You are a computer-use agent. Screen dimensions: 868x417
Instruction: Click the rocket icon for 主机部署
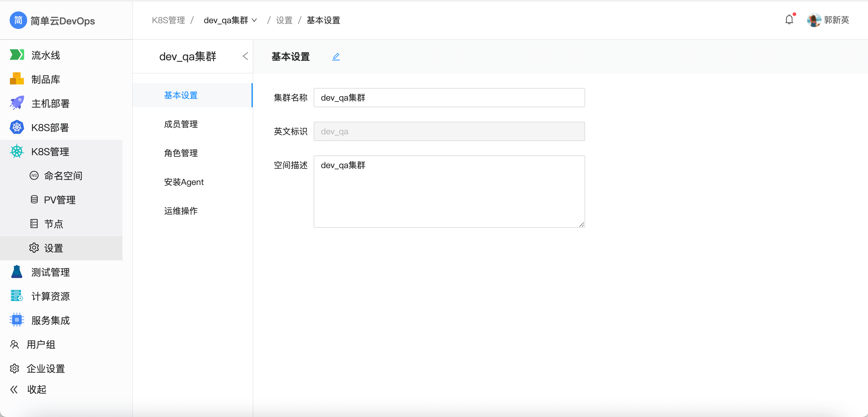[x=17, y=103]
